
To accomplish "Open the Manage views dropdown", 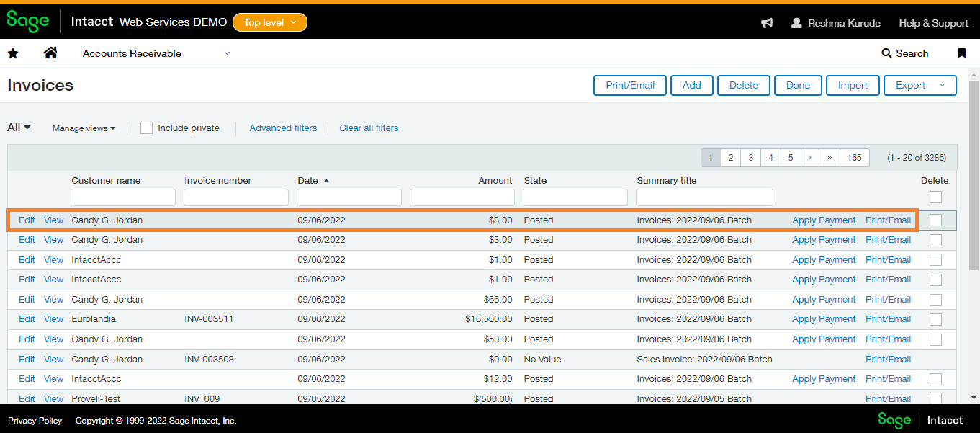I will 84,128.
